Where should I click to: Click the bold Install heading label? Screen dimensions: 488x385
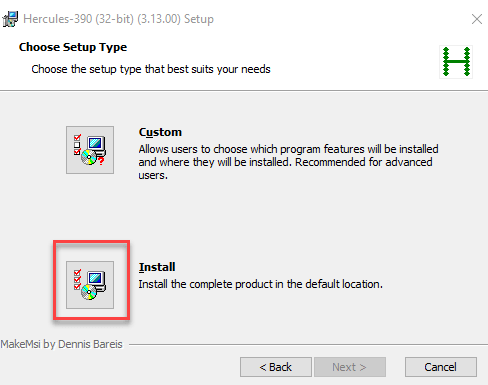157,267
